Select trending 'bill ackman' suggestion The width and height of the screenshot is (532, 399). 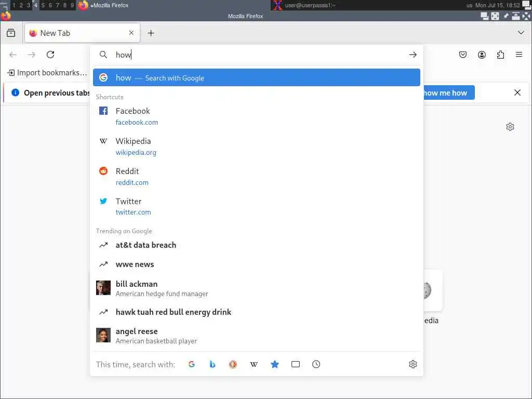(257, 288)
